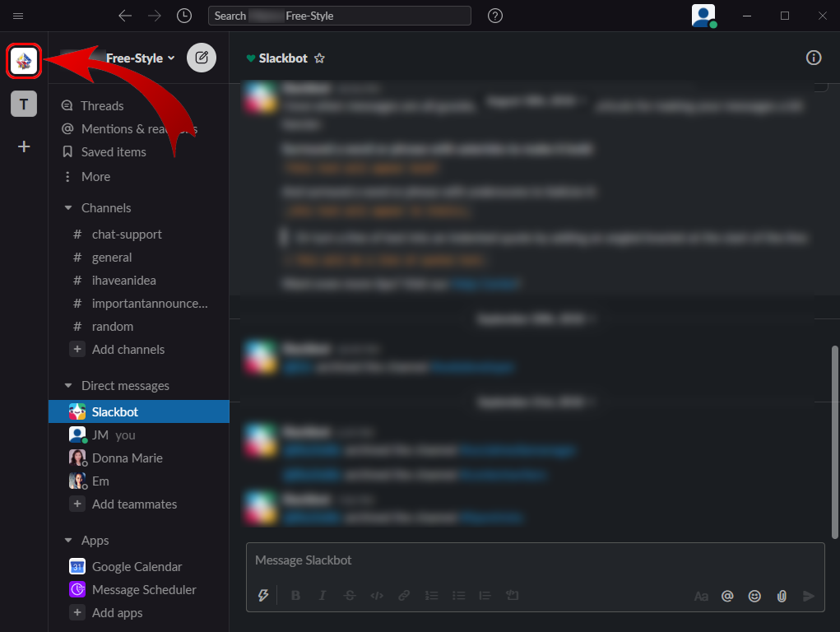840x632 pixels.
Task: Click Add teammates
Action: [134, 504]
